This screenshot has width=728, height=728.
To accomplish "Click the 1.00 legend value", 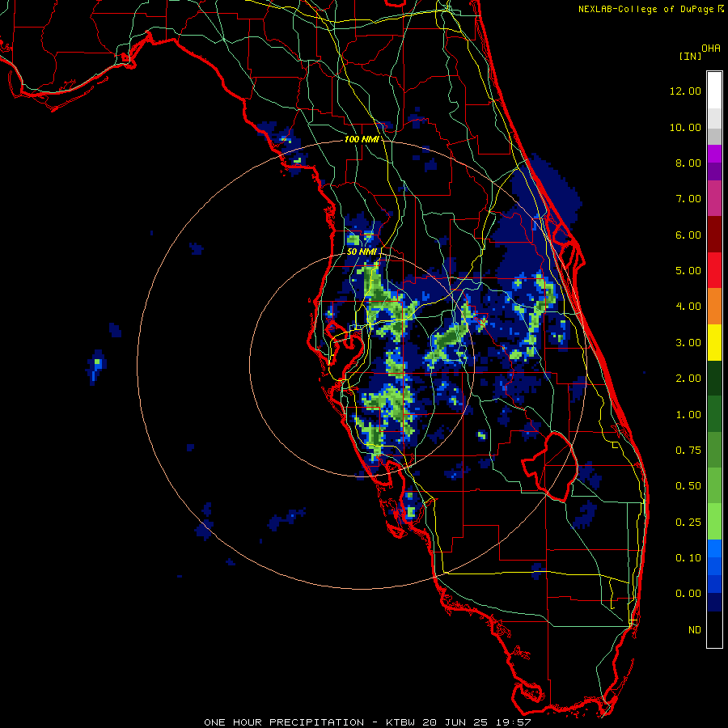I will [688, 415].
